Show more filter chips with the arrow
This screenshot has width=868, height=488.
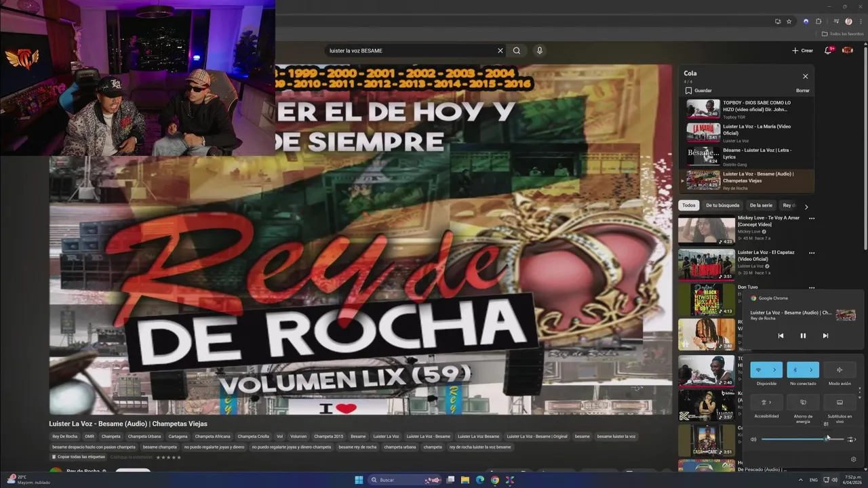click(x=806, y=206)
